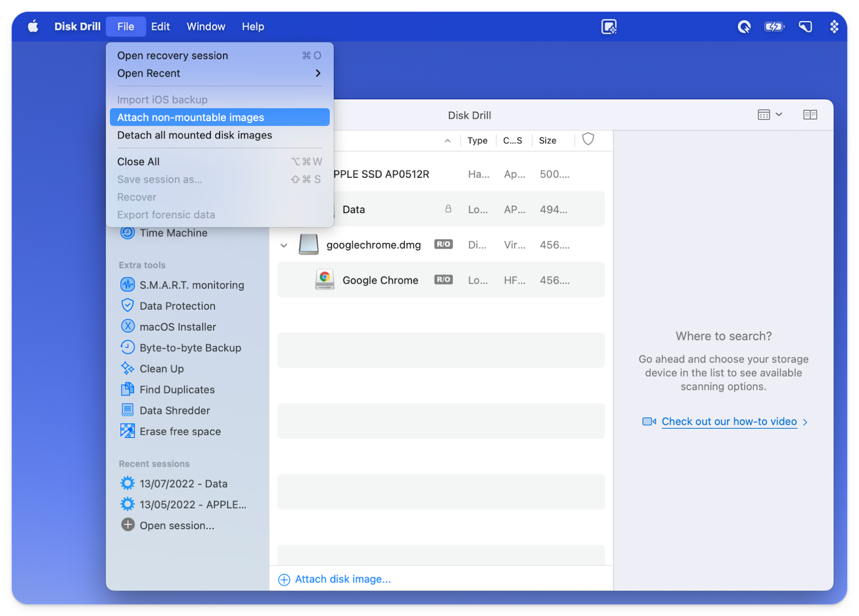Select Detach all mounted disk images
This screenshot has width=859, height=616.
(194, 135)
